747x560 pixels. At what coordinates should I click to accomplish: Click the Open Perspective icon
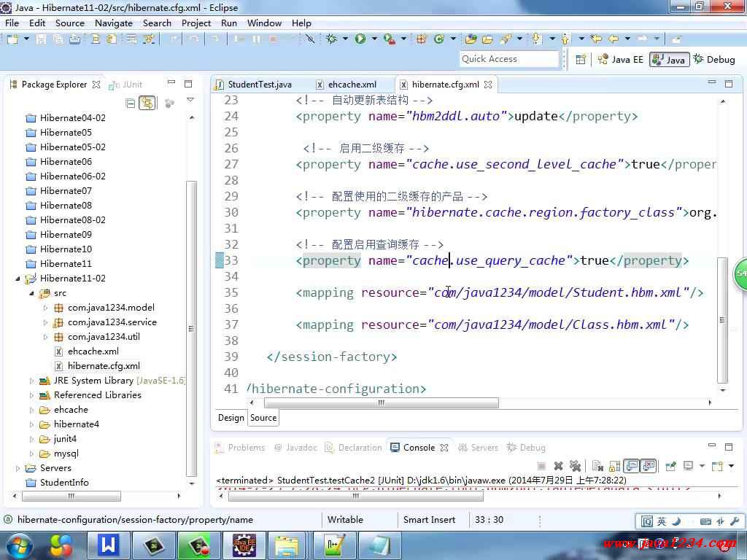click(581, 60)
